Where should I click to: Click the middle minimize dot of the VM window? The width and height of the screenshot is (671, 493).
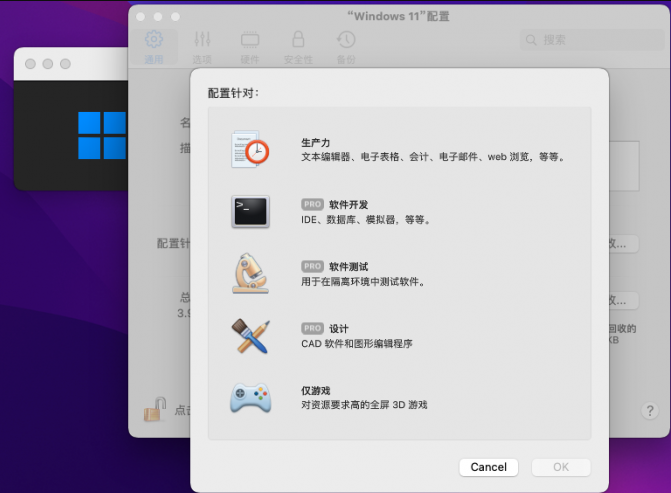pos(48,64)
